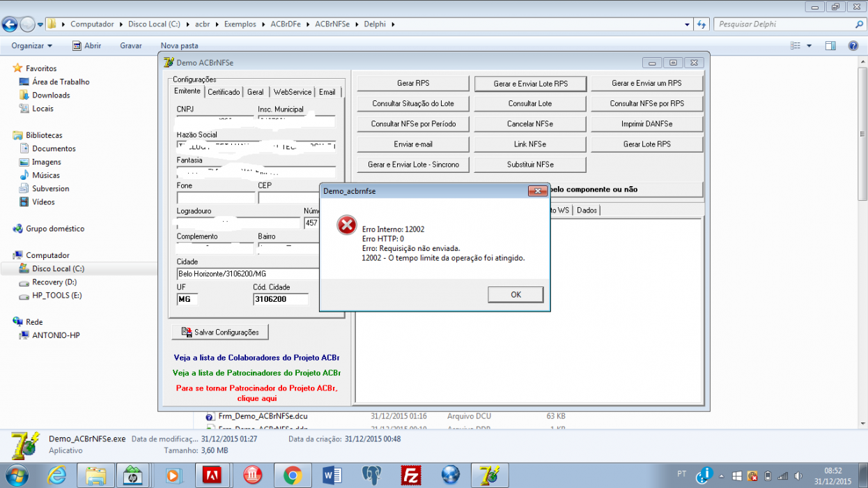
Task: Click the Gerar Lote RPS button
Action: [x=646, y=144]
